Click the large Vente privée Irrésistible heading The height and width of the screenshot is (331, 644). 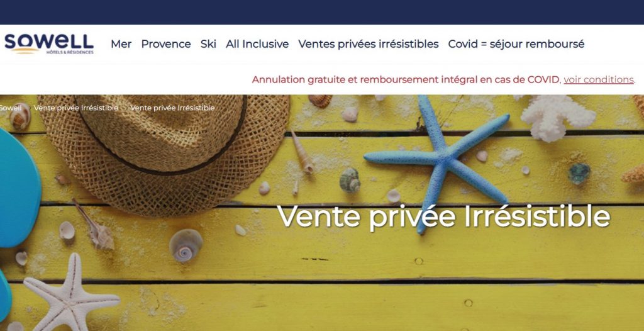tap(443, 216)
